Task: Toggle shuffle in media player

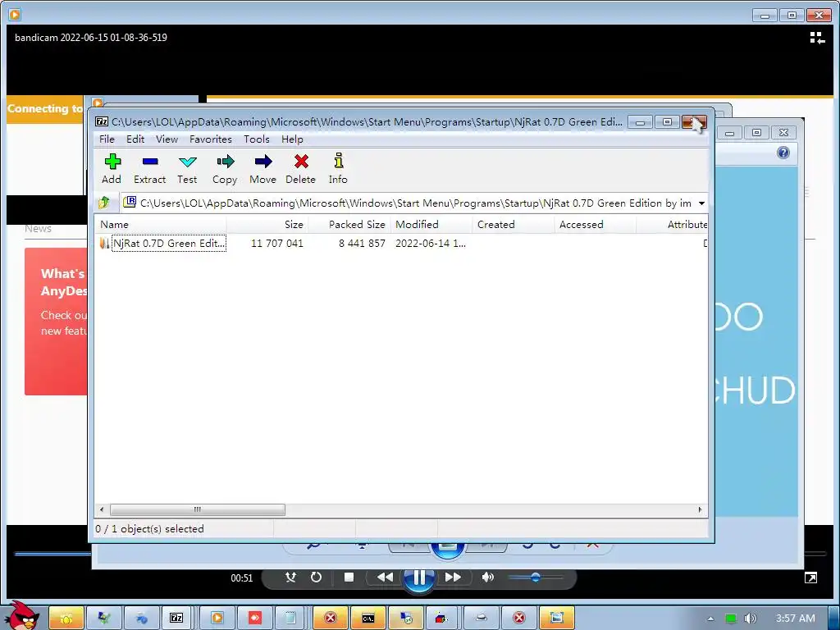Action: 290,577
